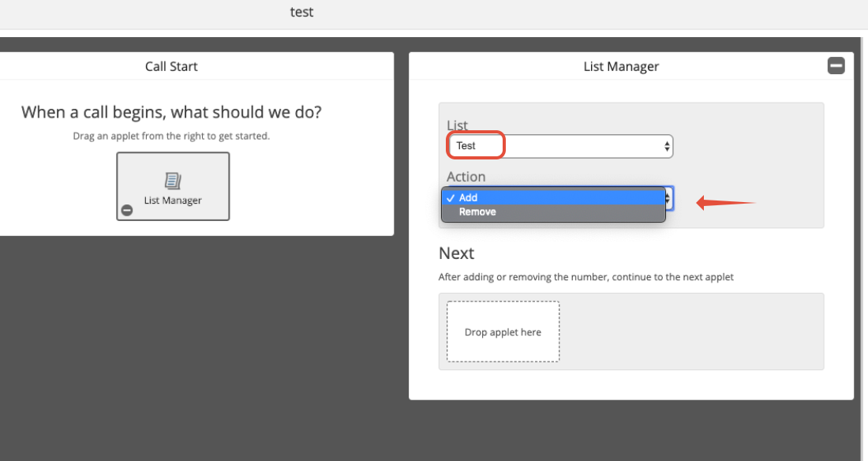Viewport: 868px width, 461px height.
Task: Click the Next heading
Action: coord(456,253)
